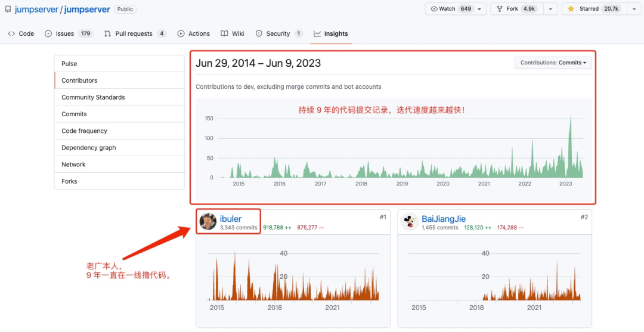This screenshot has width=644, height=332.
Task: Open the ibuler profile link
Action: coord(230,219)
